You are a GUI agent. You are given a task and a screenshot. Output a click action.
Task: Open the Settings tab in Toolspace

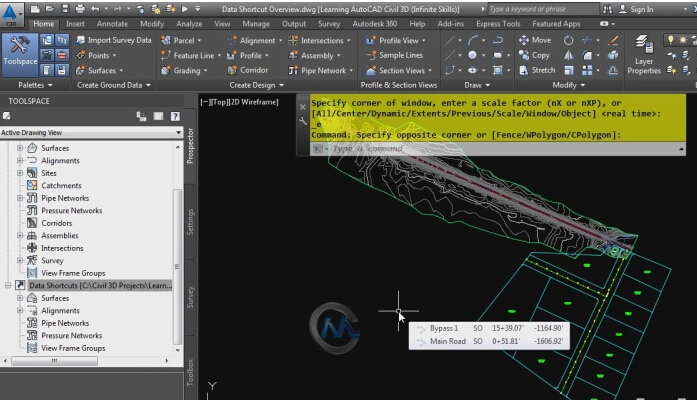coord(190,222)
